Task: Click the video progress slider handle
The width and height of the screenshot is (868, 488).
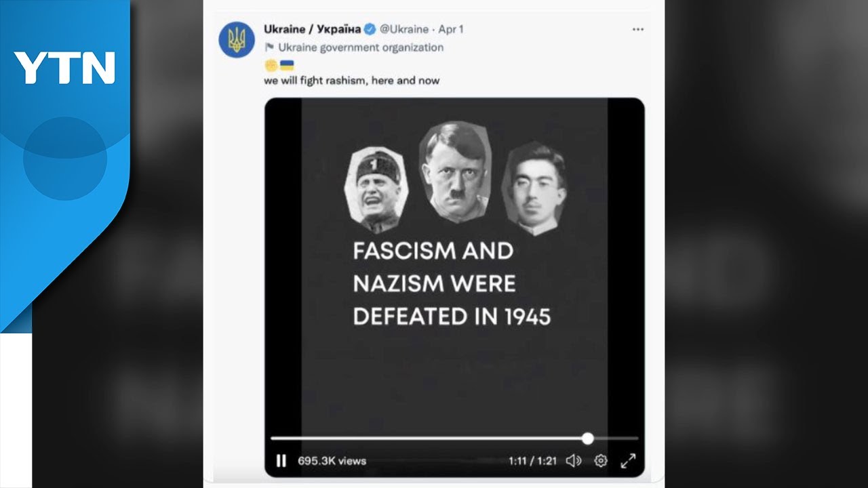Action: coord(587,439)
